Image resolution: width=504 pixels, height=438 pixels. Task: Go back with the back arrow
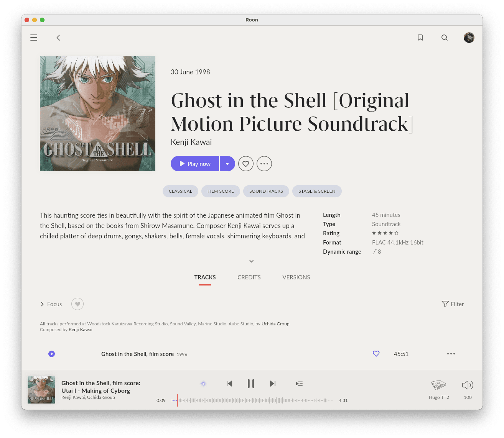(58, 38)
